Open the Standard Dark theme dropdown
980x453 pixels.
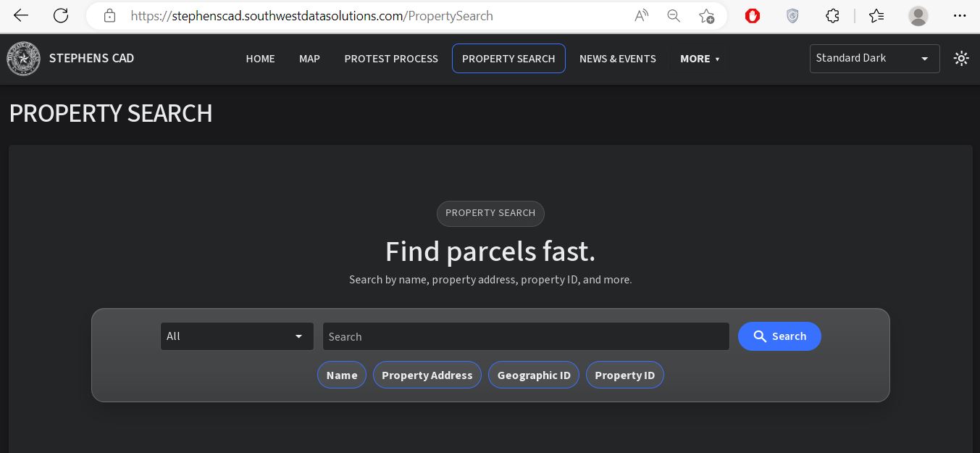pos(874,58)
